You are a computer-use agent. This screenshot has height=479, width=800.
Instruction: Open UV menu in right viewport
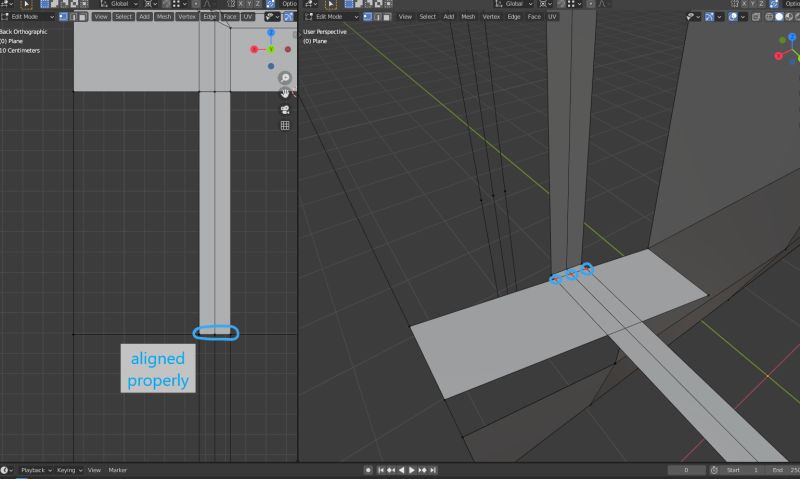click(x=552, y=17)
